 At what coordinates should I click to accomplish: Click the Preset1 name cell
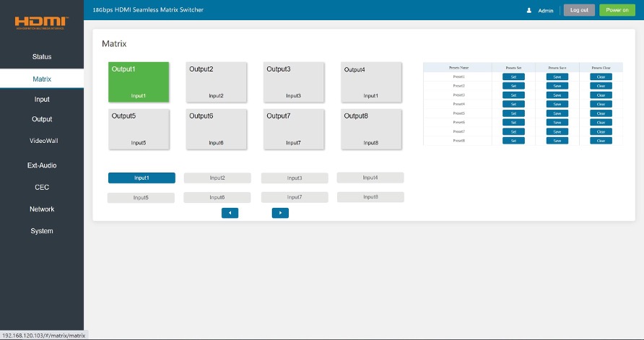coord(458,77)
